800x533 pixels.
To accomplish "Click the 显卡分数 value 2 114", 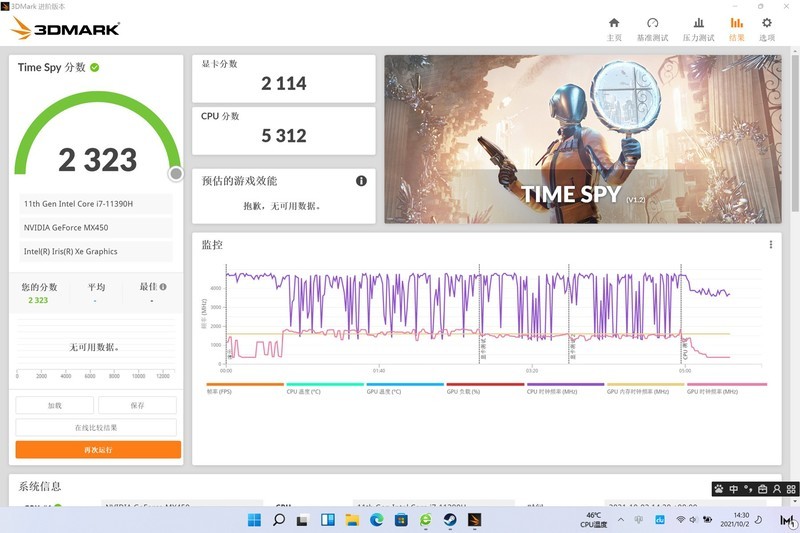I will [x=284, y=84].
